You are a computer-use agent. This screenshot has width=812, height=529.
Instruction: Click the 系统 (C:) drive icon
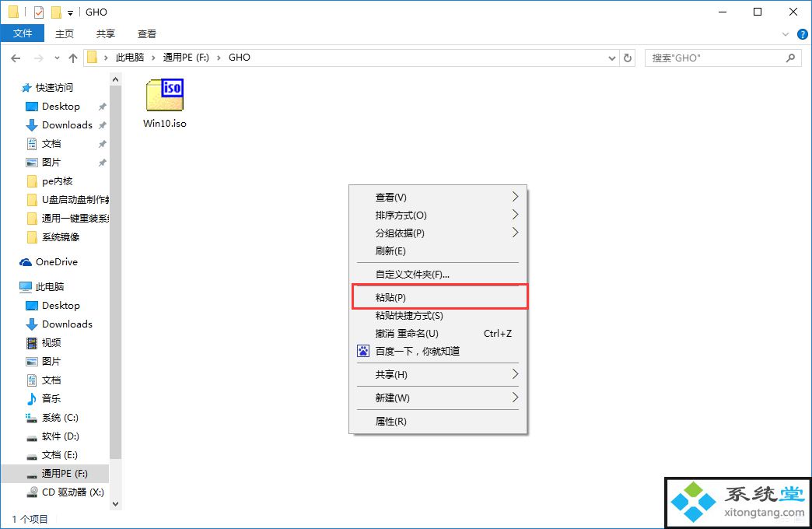(32, 418)
